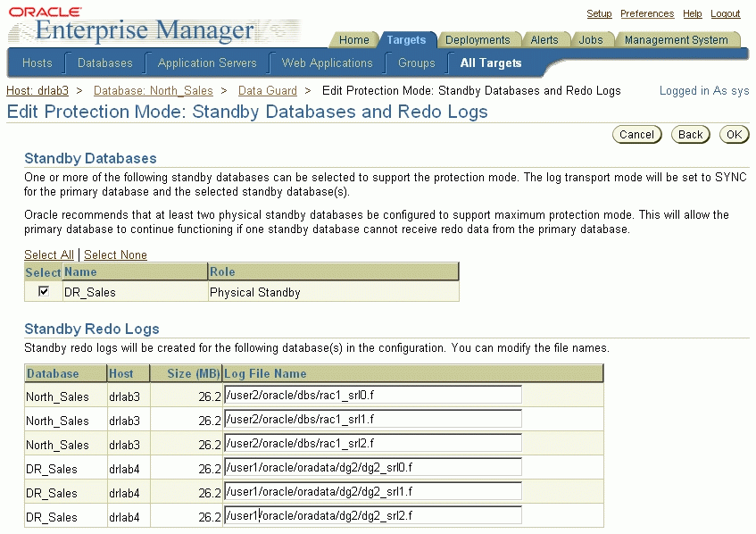The width and height of the screenshot is (756, 534).
Task: Open the Management System tab
Action: [x=677, y=40]
